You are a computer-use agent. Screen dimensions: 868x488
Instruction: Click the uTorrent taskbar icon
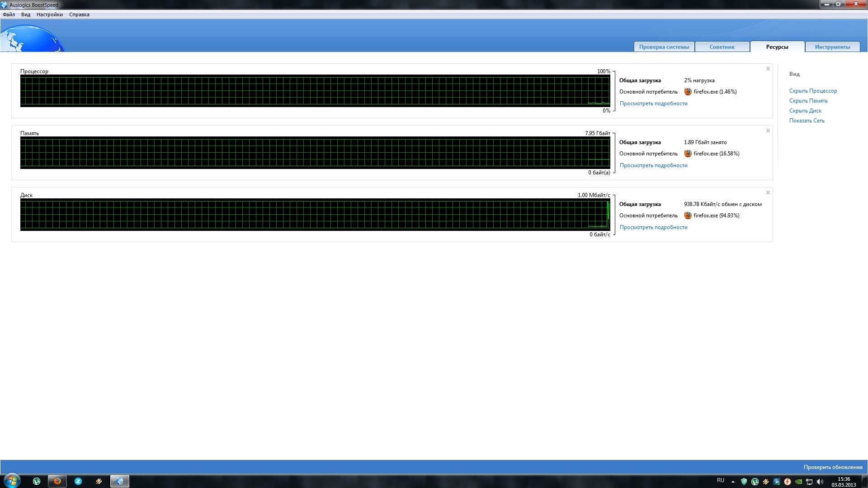point(37,481)
